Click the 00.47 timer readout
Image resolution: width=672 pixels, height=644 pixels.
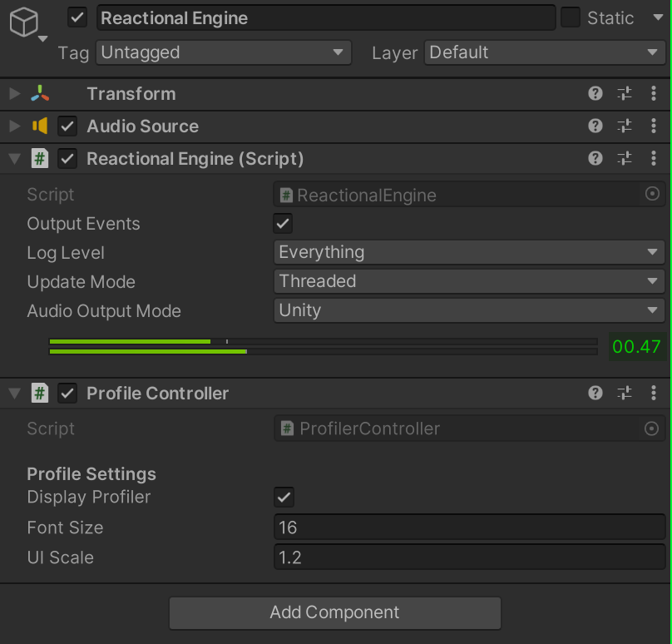point(636,346)
